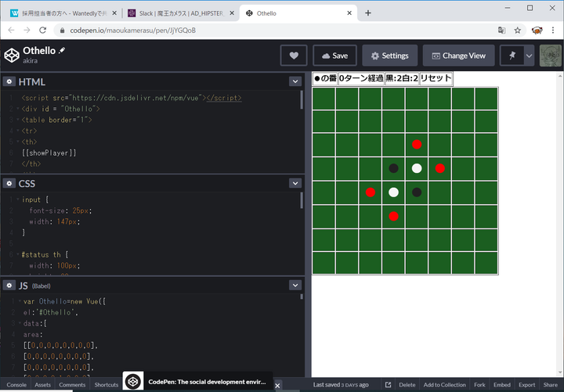This screenshot has width=564, height=392.
Task: Click the lower white Othello piece
Action: pyautogui.click(x=393, y=192)
